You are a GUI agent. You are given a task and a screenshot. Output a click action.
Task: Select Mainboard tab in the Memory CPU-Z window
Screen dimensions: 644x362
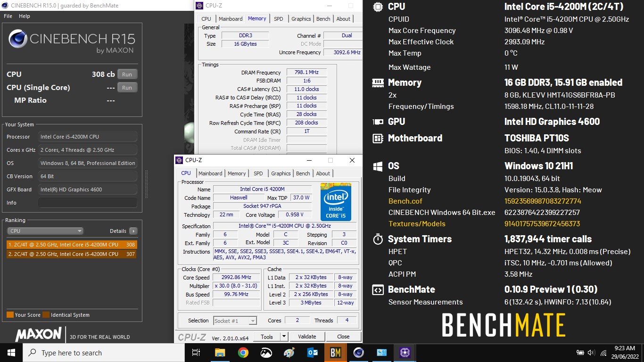231,19
